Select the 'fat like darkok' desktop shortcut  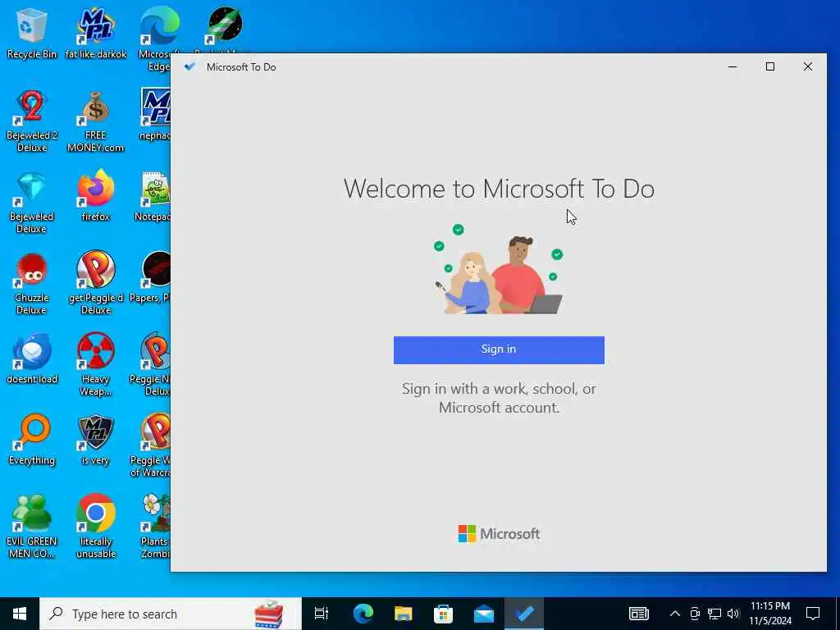click(x=96, y=33)
